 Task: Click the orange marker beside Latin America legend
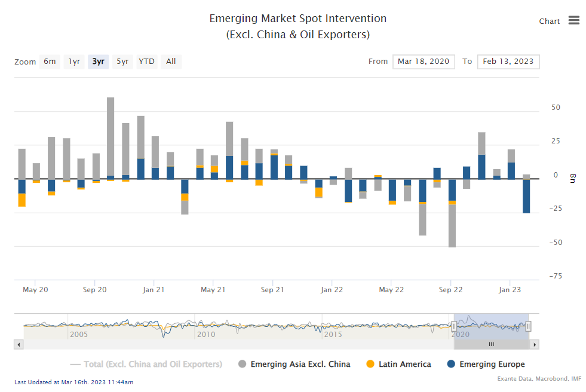click(372, 364)
